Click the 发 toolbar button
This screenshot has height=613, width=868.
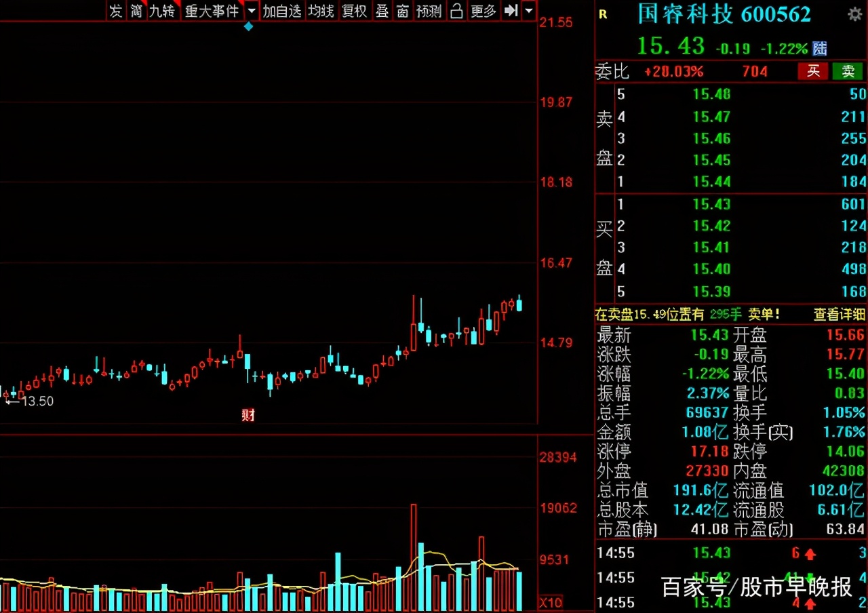[x=116, y=11]
